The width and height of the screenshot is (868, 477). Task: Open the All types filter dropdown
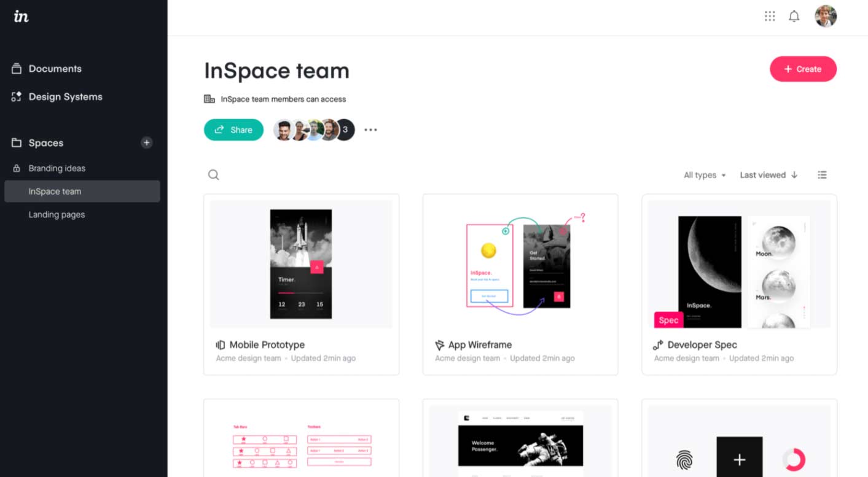tap(704, 175)
